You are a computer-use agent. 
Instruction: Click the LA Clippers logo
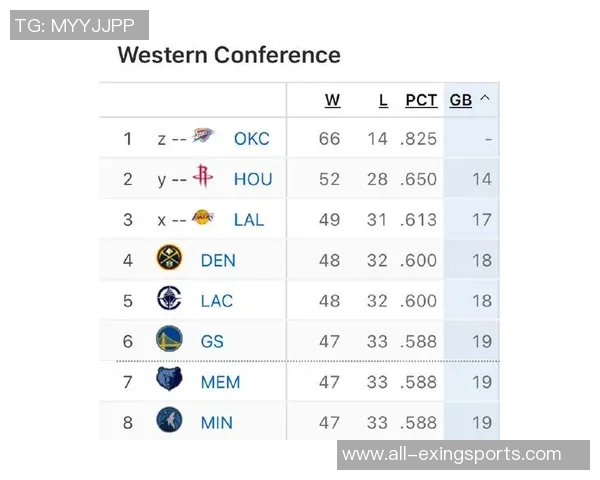click(x=170, y=300)
